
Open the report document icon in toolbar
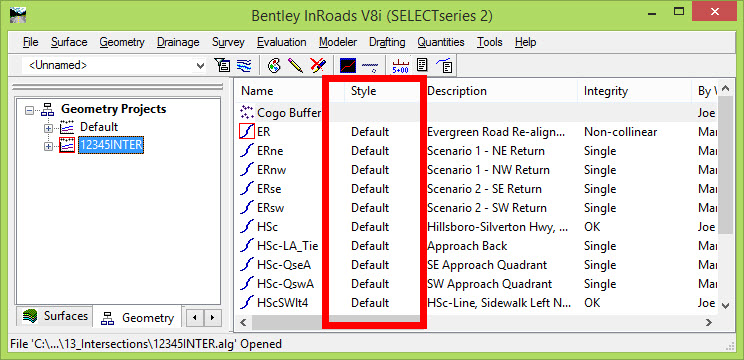pos(422,65)
